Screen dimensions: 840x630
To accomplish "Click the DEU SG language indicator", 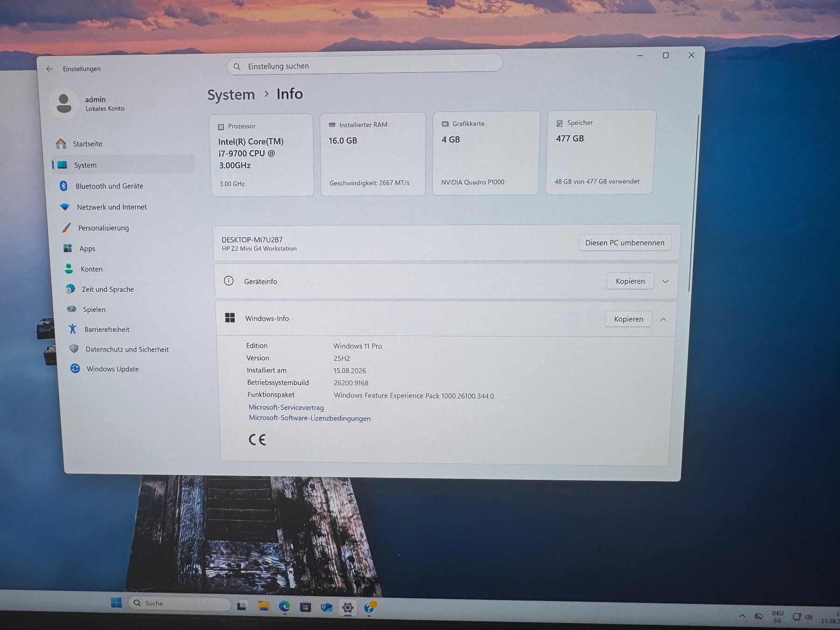I will click(x=777, y=617).
